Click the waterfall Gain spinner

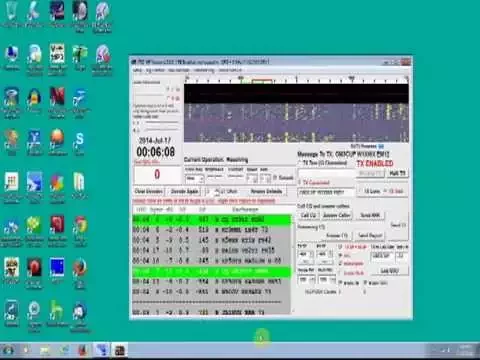pyautogui.click(x=265, y=178)
